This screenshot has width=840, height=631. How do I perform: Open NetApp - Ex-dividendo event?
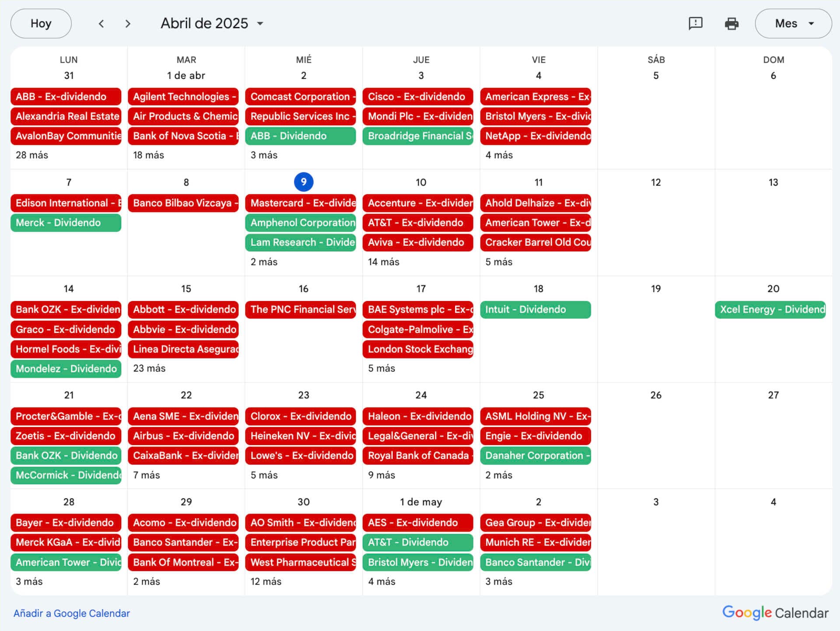[x=535, y=136]
